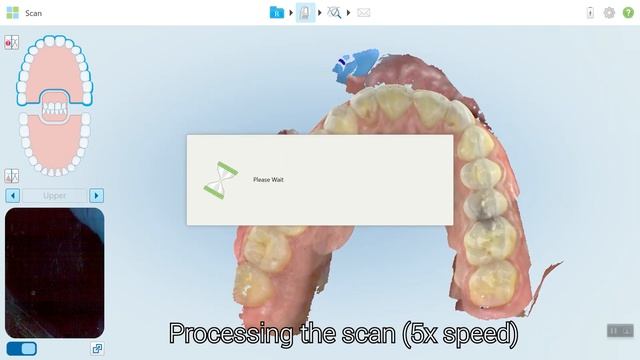Image resolution: width=640 pixels, height=360 pixels.
Task: Click the viewfinder camera preview
Action: (x=55, y=273)
